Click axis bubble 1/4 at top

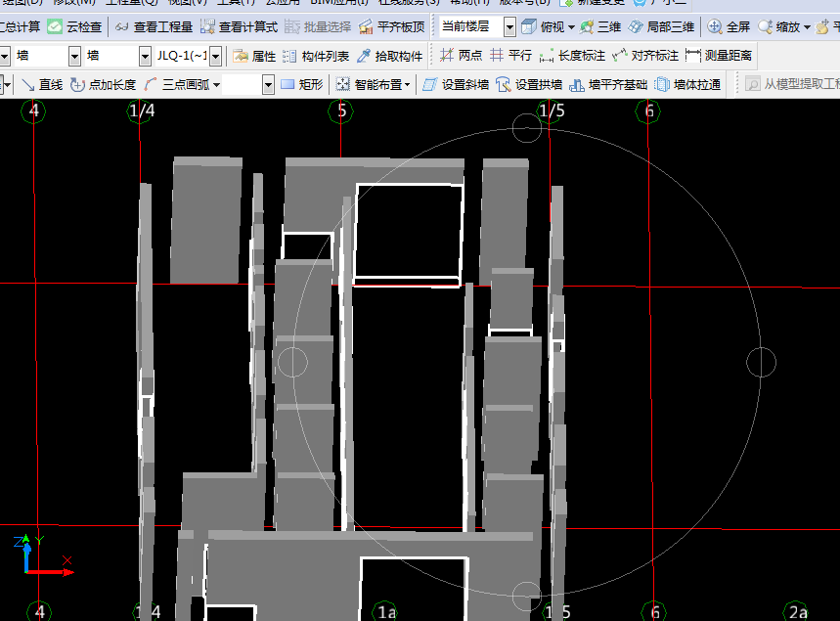(141, 111)
